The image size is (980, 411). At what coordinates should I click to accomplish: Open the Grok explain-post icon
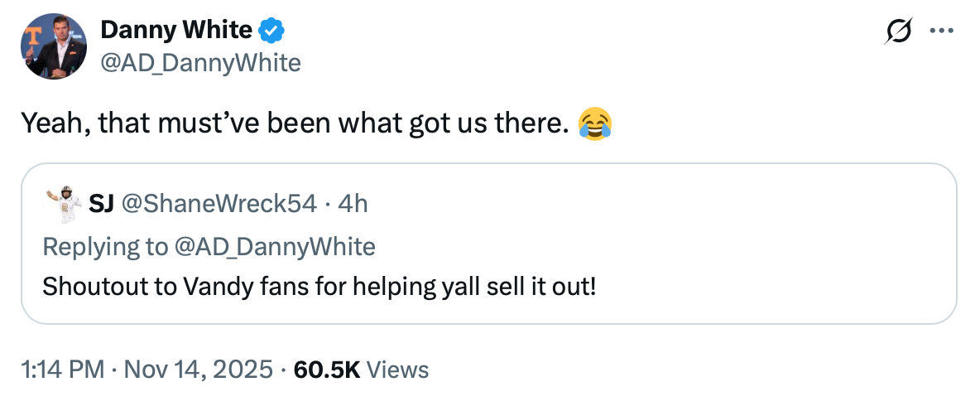(899, 31)
